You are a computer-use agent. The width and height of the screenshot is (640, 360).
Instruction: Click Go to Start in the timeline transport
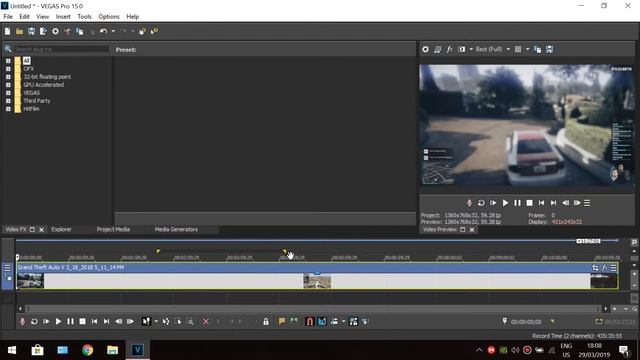coord(94,322)
